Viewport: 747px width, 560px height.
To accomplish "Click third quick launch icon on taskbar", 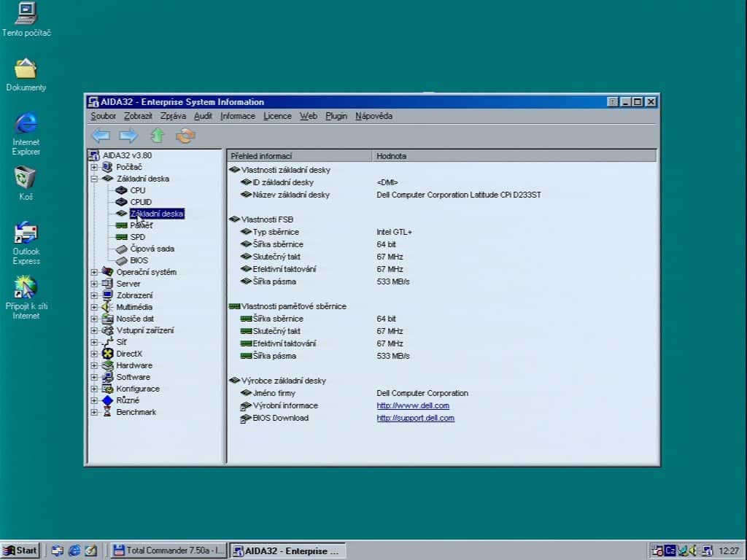I will click(x=91, y=551).
